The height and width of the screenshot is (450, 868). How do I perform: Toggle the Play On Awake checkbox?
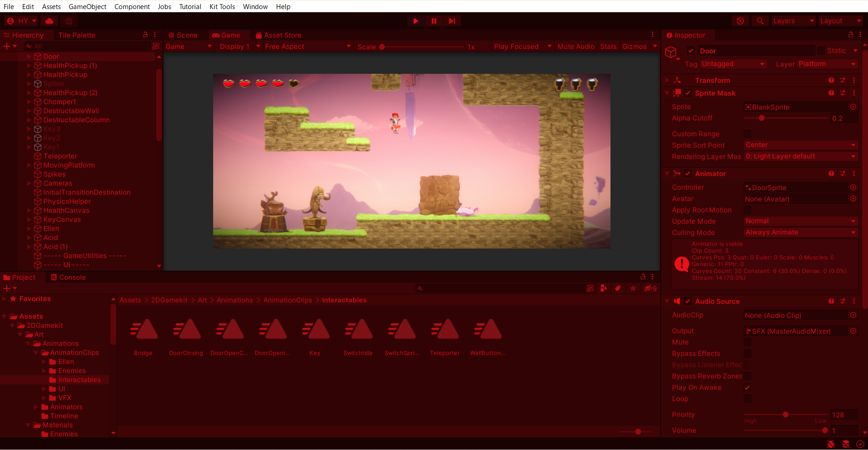coord(748,388)
